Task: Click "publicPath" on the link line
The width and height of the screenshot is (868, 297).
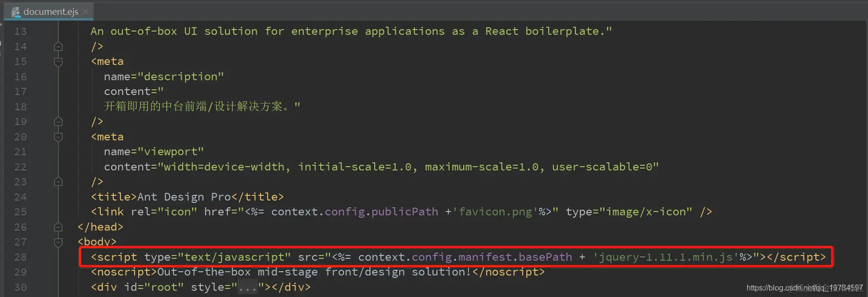Action: 404,212
